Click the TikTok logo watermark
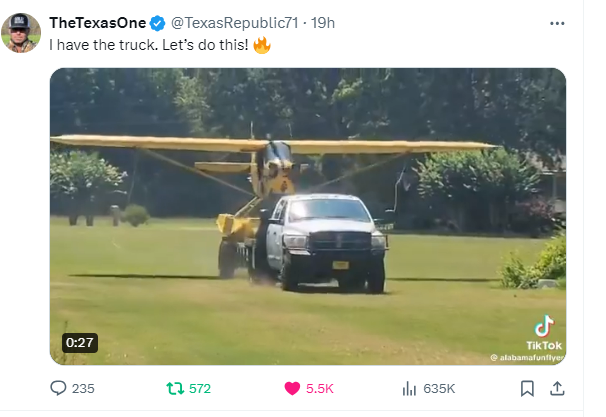Image resolution: width=606 pixels, height=417 pixels. tap(544, 332)
